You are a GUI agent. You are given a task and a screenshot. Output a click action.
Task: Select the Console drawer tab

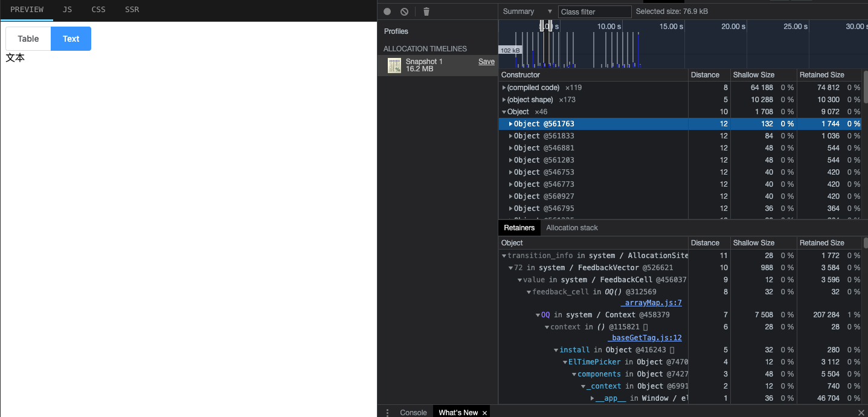tap(413, 412)
